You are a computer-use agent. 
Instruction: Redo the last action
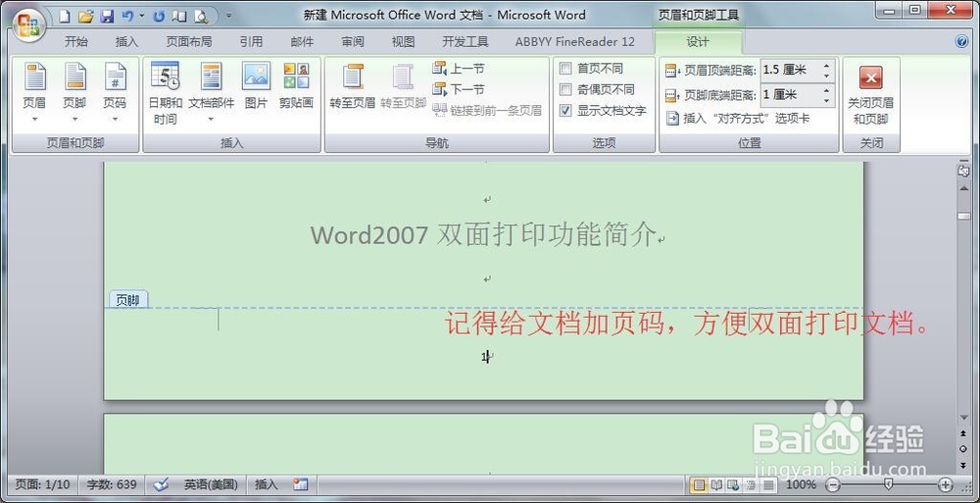tap(160, 16)
